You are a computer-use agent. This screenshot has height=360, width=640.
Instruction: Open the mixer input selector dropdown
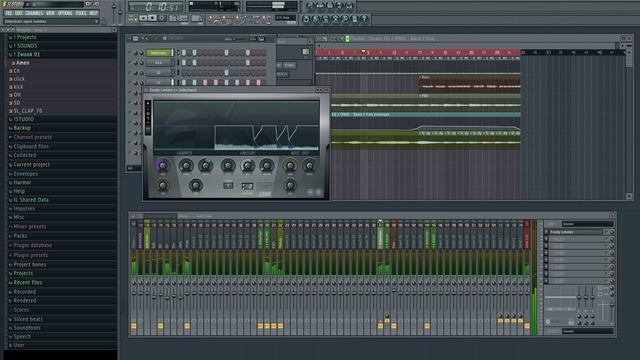pyautogui.click(x=587, y=224)
